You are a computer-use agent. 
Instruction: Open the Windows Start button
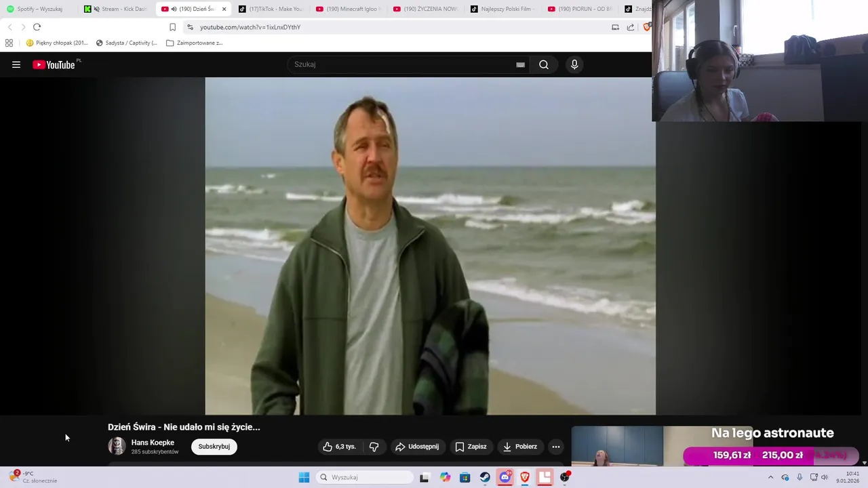(x=304, y=477)
